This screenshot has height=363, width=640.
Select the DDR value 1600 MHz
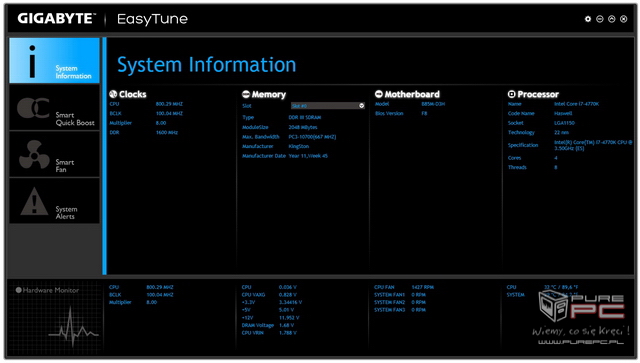coord(167,132)
